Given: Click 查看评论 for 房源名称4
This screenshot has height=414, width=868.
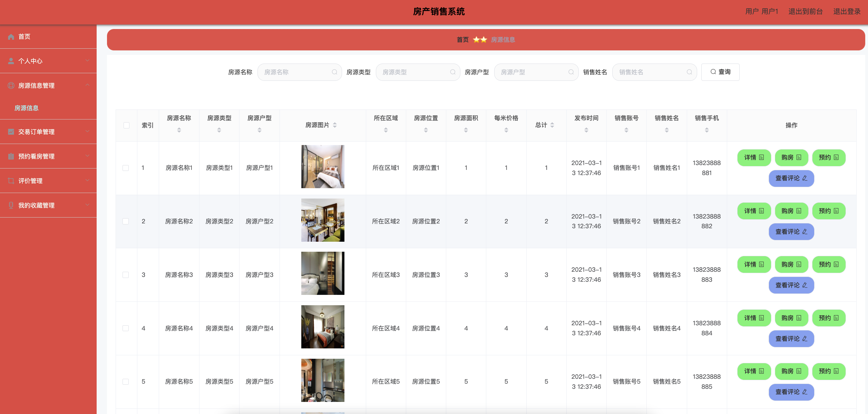Looking at the screenshot, I should pyautogui.click(x=791, y=339).
